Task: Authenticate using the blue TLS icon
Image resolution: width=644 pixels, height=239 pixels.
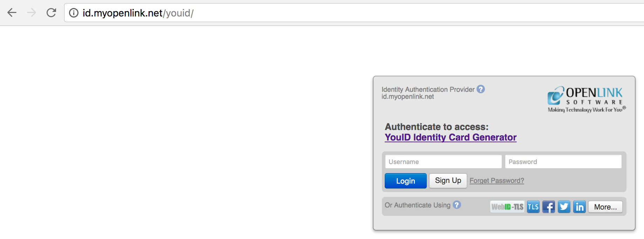Action: tap(533, 207)
